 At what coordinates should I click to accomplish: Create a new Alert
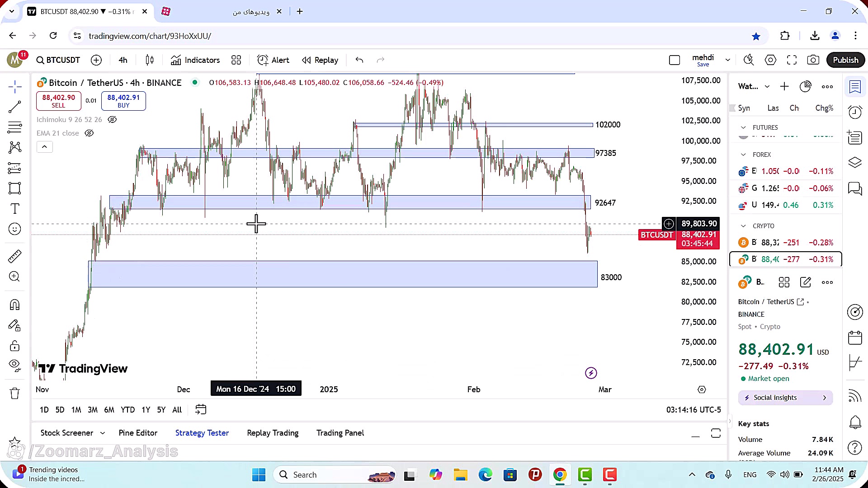(273, 60)
